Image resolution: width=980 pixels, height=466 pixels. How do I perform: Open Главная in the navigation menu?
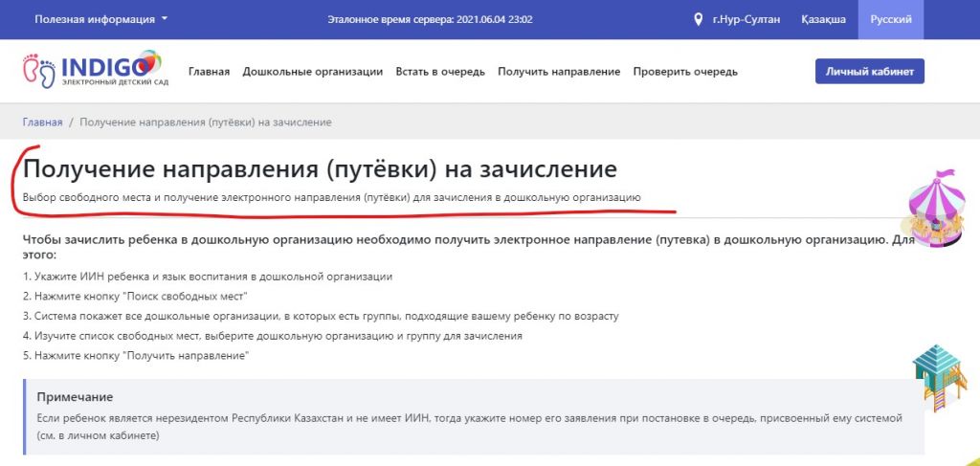coord(209,72)
